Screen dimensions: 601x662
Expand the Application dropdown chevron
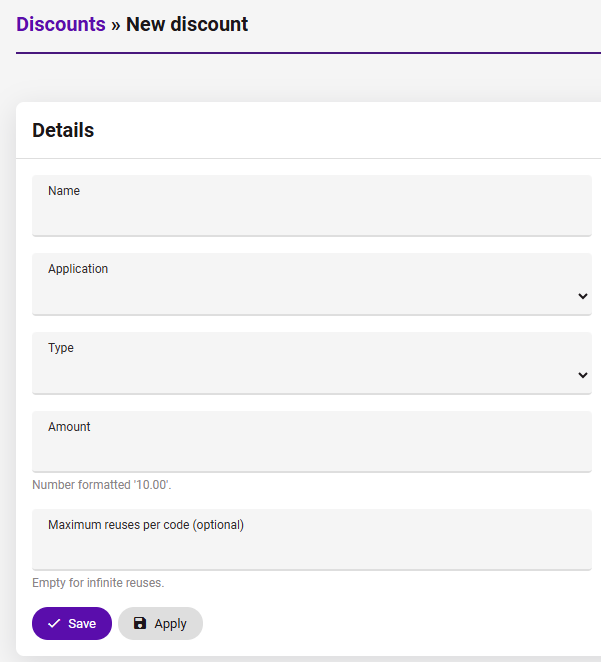point(583,296)
